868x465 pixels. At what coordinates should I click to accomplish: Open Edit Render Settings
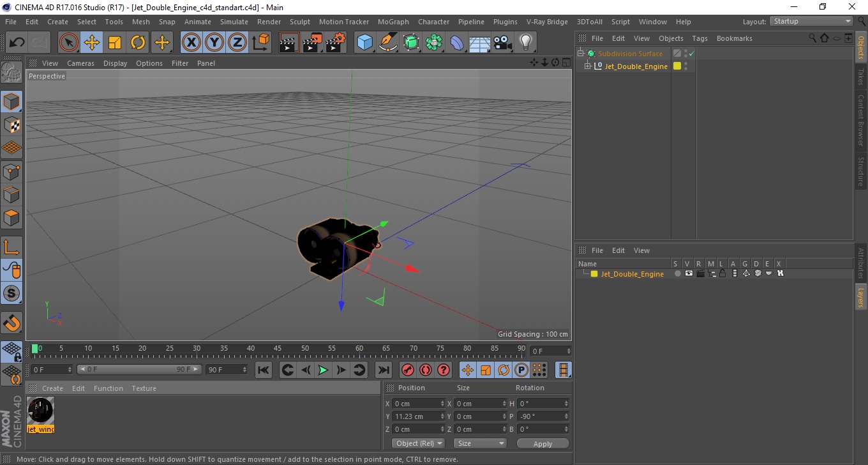336,43
